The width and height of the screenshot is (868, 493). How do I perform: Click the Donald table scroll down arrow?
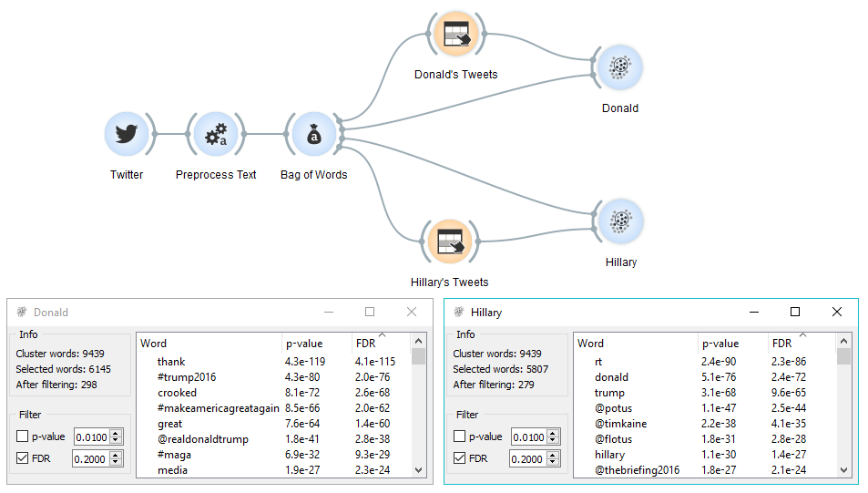click(x=418, y=469)
